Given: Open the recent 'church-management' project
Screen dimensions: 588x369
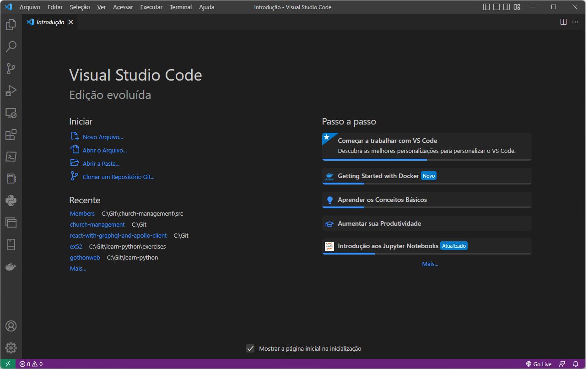Looking at the screenshot, I should pos(97,224).
